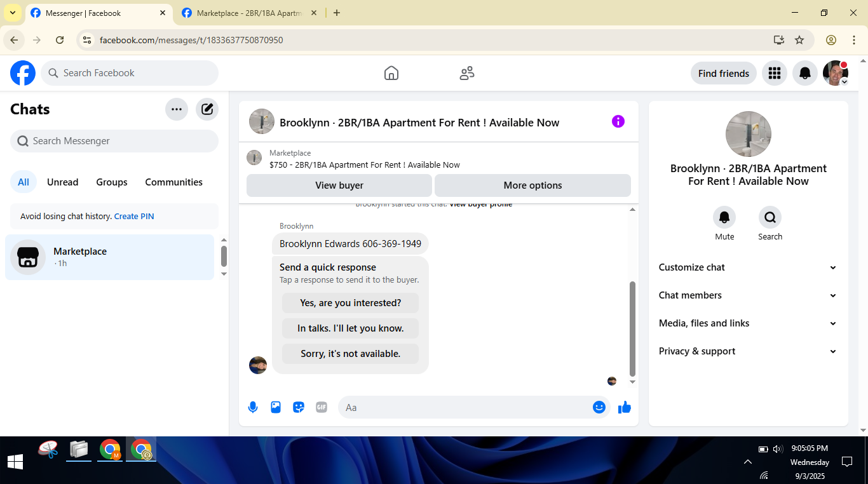This screenshot has width=868, height=484.
Task: Choose a GIF icon
Action: tap(322, 407)
